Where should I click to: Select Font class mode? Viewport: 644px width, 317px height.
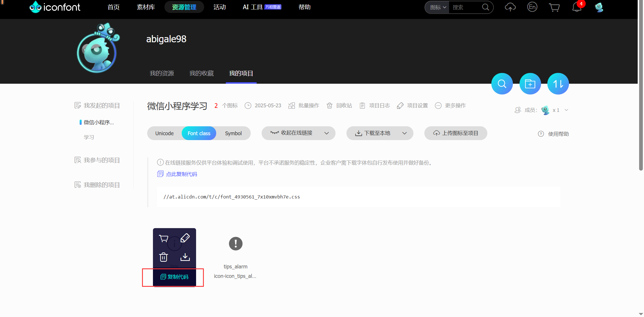click(x=199, y=133)
